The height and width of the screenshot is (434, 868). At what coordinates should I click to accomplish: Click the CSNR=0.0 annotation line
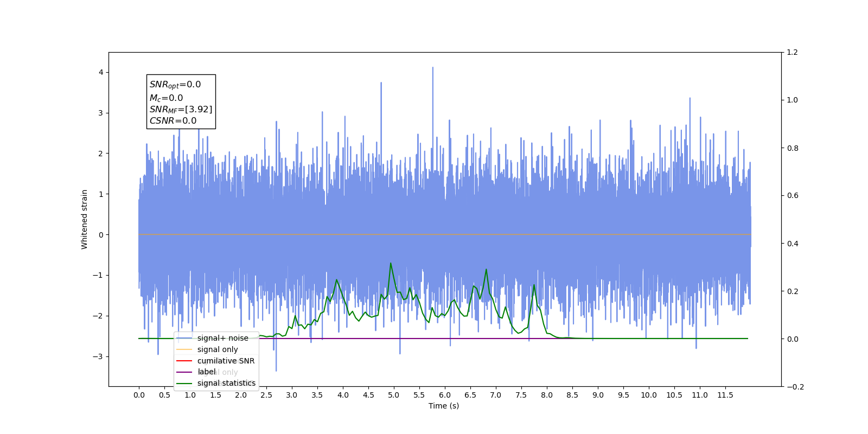point(173,121)
